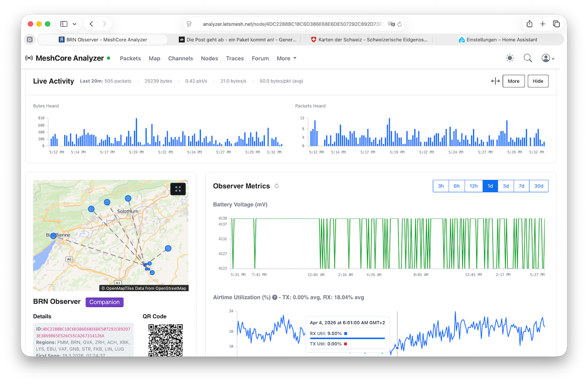Open the user account menu
The width and height of the screenshot is (588, 384).
548,58
